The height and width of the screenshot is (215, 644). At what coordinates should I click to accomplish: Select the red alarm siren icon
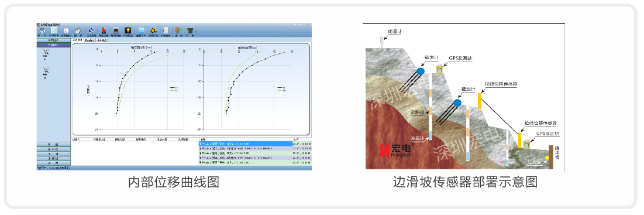point(104,30)
